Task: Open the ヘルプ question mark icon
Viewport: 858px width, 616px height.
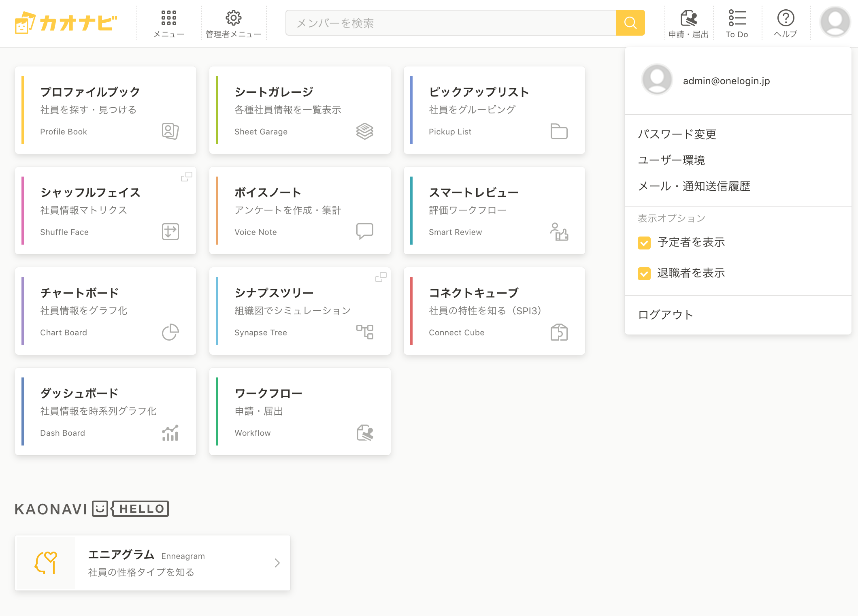Action: click(x=786, y=18)
